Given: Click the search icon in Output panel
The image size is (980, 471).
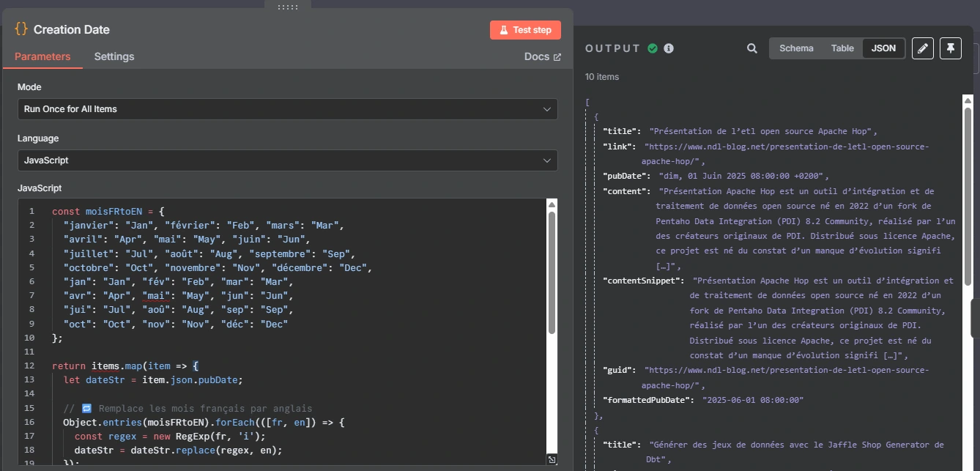Looking at the screenshot, I should (x=752, y=48).
